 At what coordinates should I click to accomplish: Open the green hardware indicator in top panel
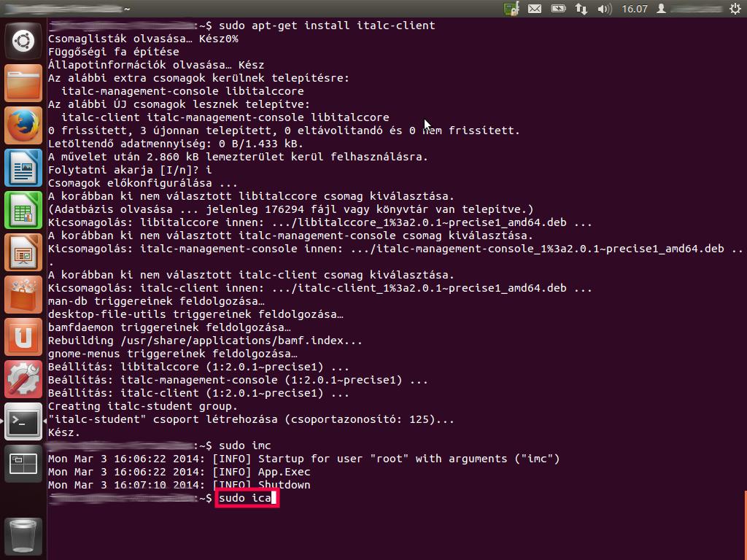pos(511,9)
